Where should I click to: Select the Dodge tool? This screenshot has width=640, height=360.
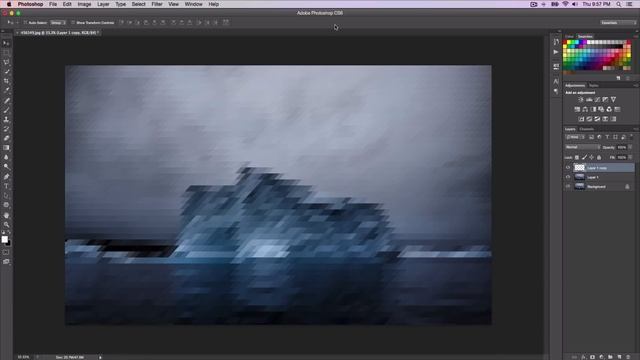tap(6, 167)
